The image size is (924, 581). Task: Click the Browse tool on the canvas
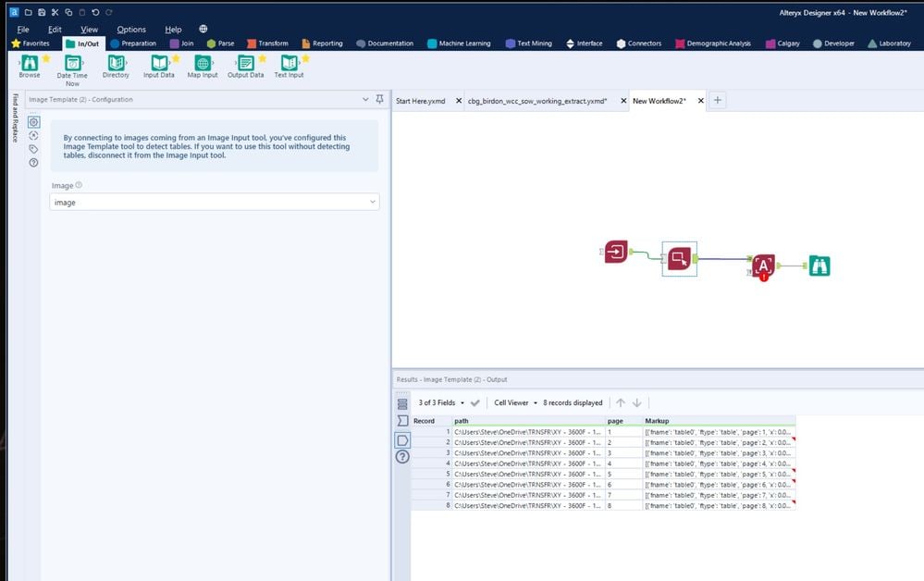tap(819, 266)
